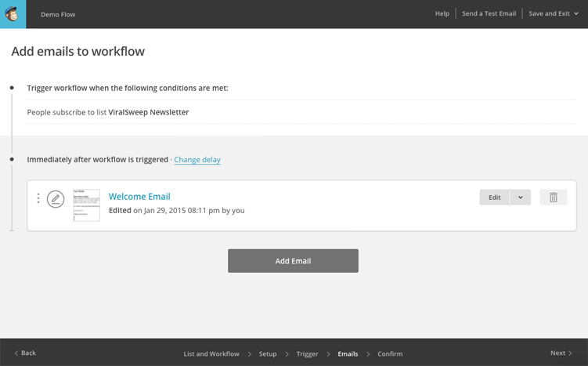The width and height of the screenshot is (588, 366).
Task: Expand the Edit button dropdown arrow
Action: pos(520,197)
